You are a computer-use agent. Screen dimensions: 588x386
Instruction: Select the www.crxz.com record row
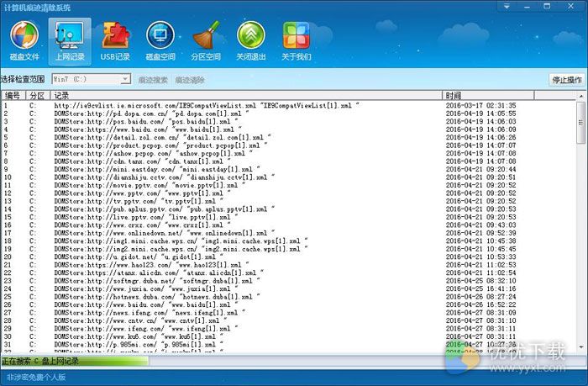[288, 225]
